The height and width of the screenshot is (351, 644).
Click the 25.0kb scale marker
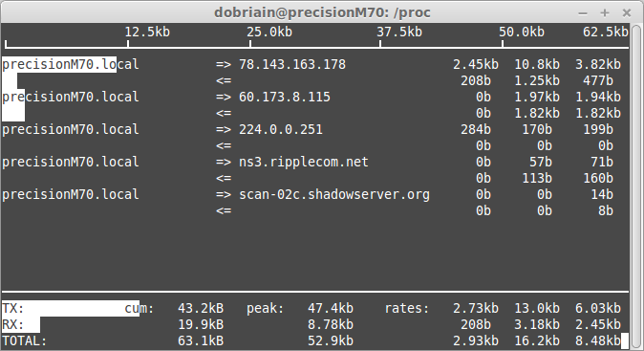coord(269,33)
